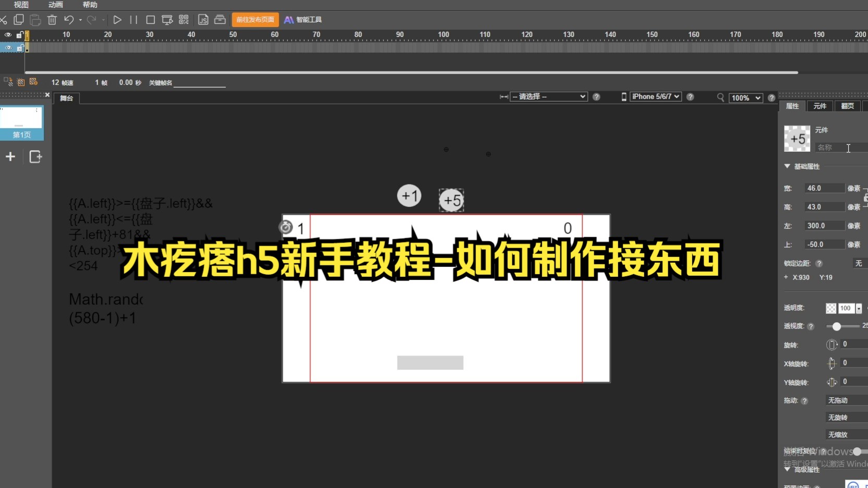Select the 舞台 tab
868x488 pixels.
(x=66, y=98)
